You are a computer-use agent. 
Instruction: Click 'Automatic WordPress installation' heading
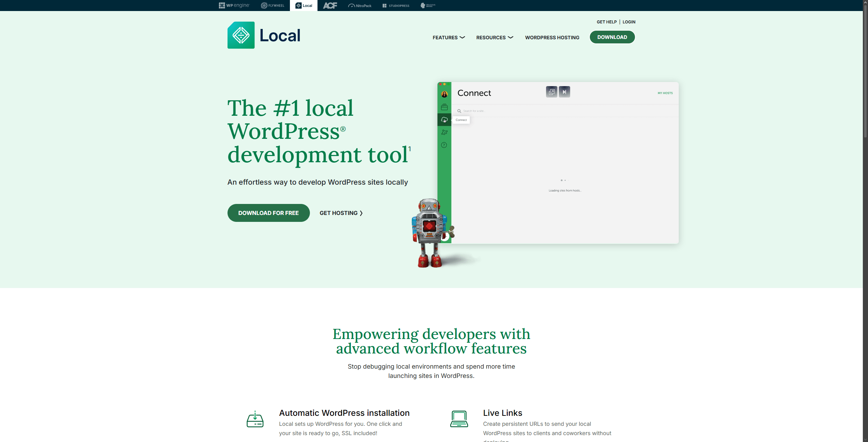(344, 413)
